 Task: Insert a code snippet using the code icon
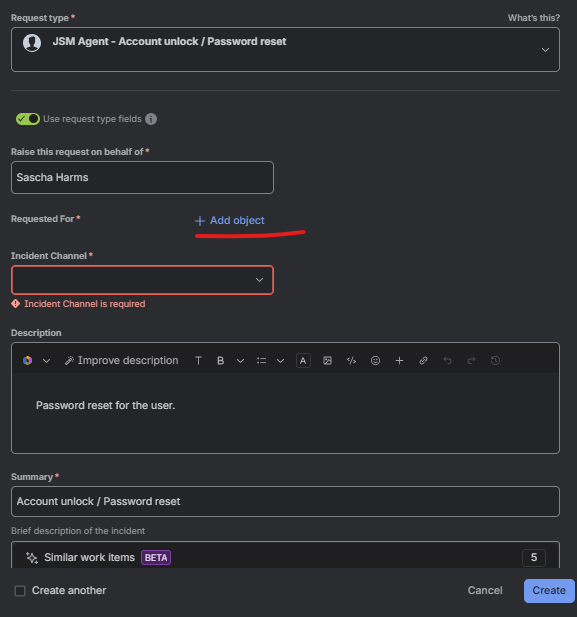pyautogui.click(x=351, y=360)
